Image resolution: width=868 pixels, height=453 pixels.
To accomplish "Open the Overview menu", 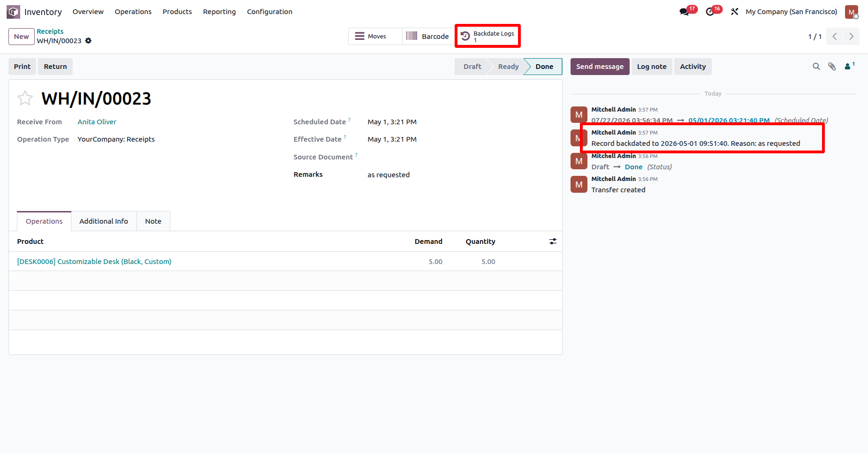I will pos(88,12).
